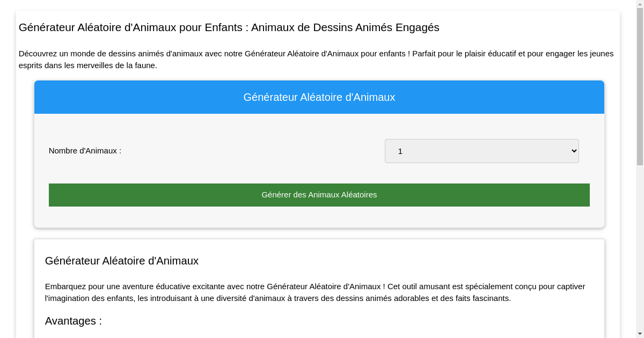Viewport: 644px width, 338px height.
Task: Click the main page title heading
Action: click(229, 27)
